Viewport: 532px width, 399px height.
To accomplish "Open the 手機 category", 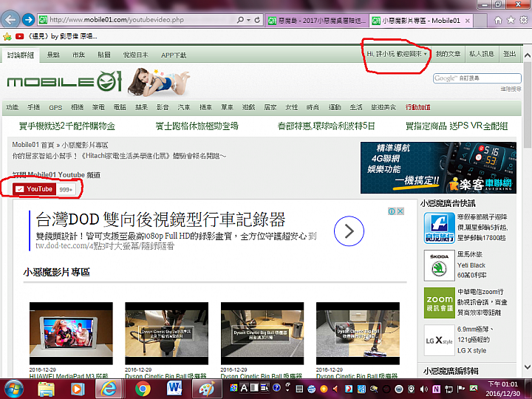I will (x=33, y=107).
